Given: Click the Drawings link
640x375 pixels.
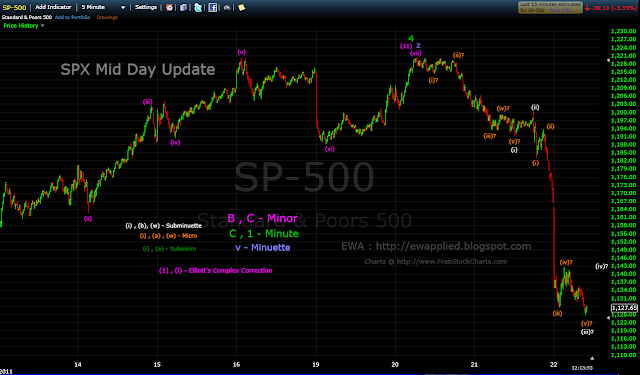Looking at the screenshot, I should [x=107, y=17].
